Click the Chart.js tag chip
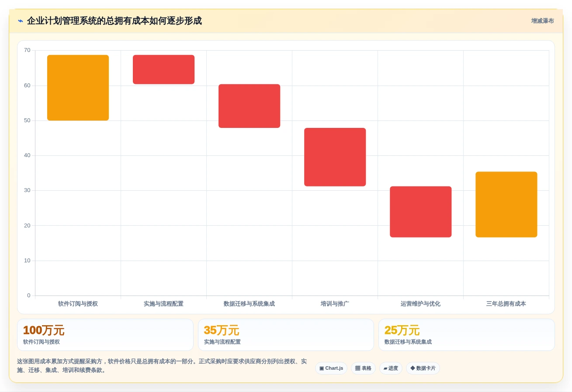This screenshot has height=392, width=572. (x=331, y=368)
